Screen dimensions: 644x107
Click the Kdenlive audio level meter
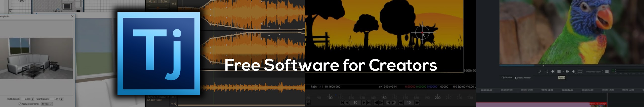pos(628,71)
